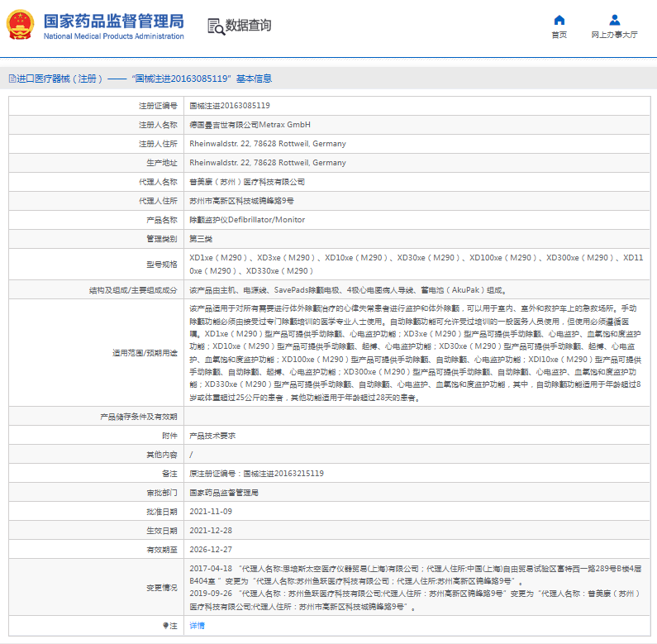
Task: Click the home icon in header
Action: 559,20
